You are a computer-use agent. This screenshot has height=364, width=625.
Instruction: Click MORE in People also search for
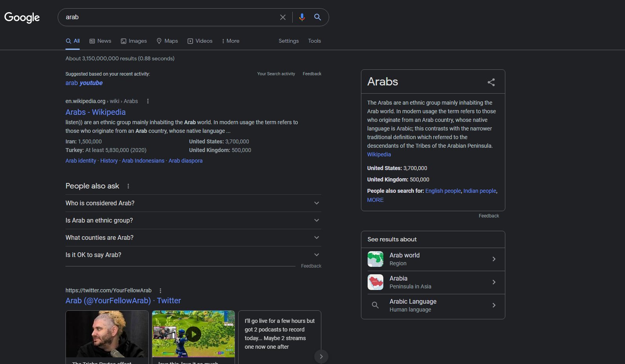[375, 200]
